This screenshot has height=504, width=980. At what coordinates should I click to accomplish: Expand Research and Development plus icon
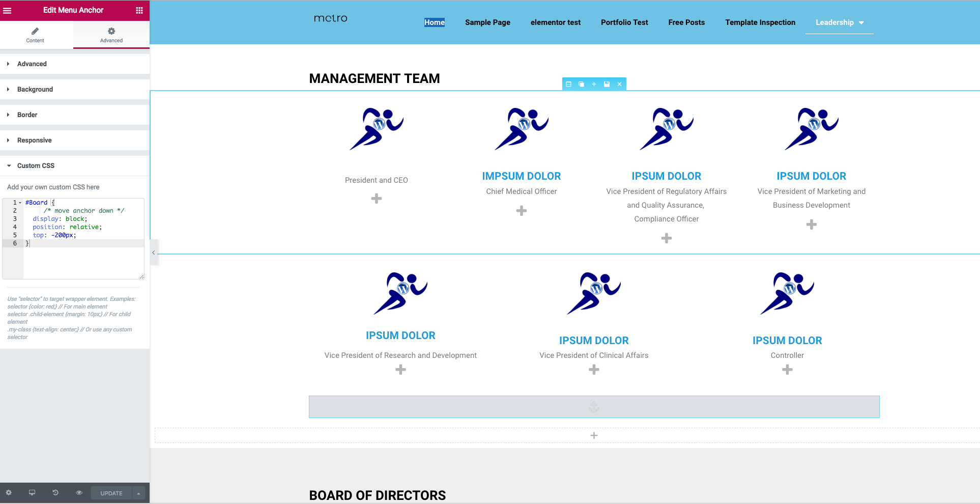(x=401, y=370)
